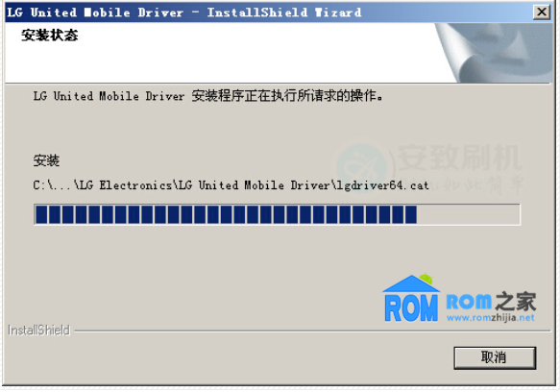This screenshot has height=392, width=560.
Task: Click the empty end of the progress bar
Action: pyautogui.click(x=468, y=214)
